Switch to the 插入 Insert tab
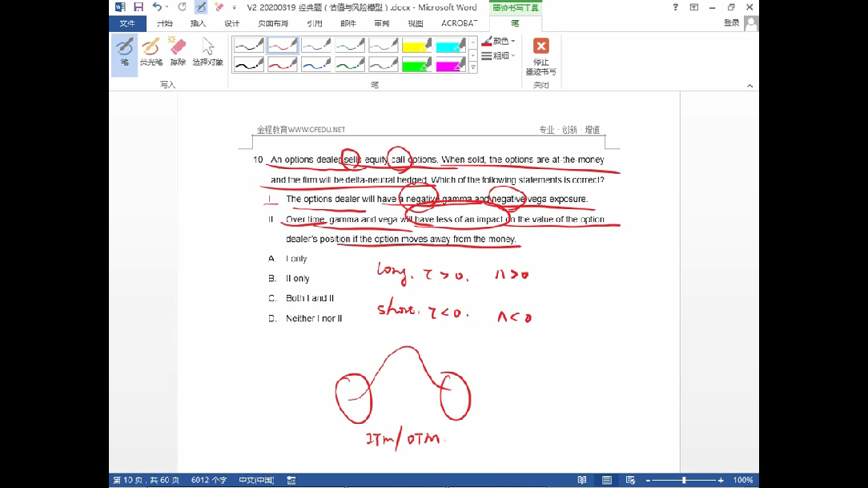This screenshot has height=488, width=868. (x=198, y=23)
